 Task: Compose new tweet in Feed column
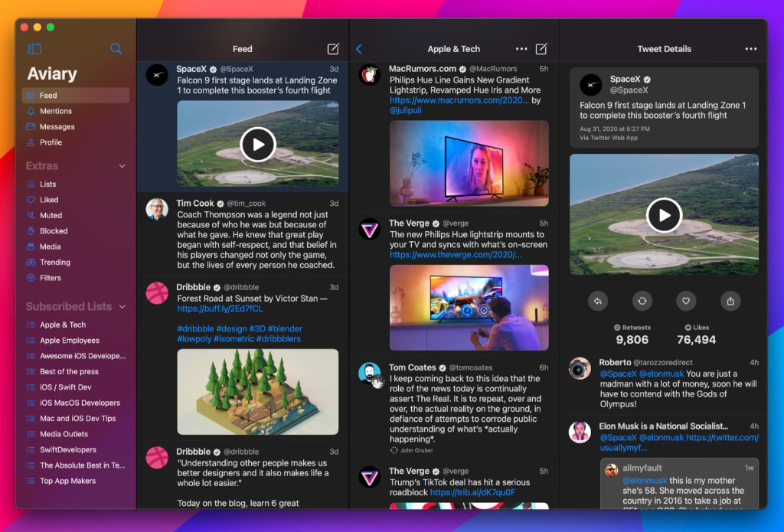[x=333, y=48]
